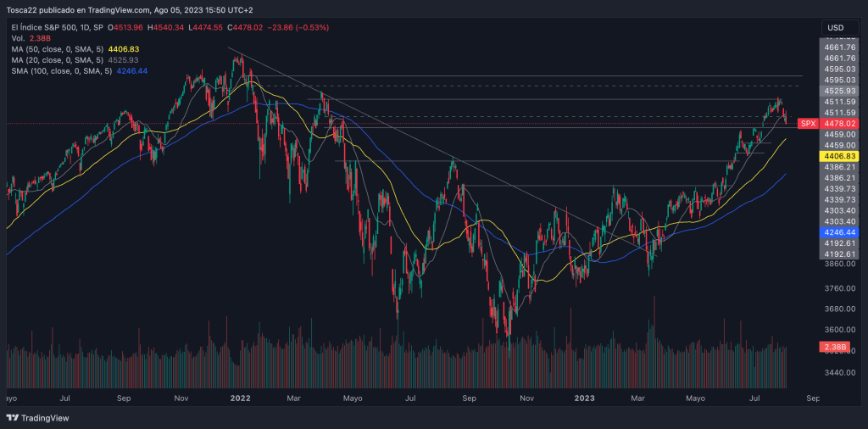
Task: Click the TradingView logo at bottom left
Action: 38,418
